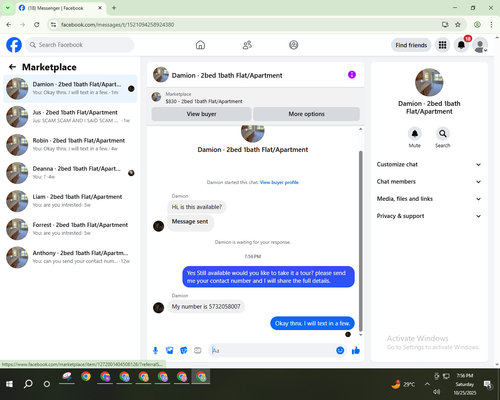Open the Home feed icon
The height and width of the screenshot is (400, 500).
(200, 45)
